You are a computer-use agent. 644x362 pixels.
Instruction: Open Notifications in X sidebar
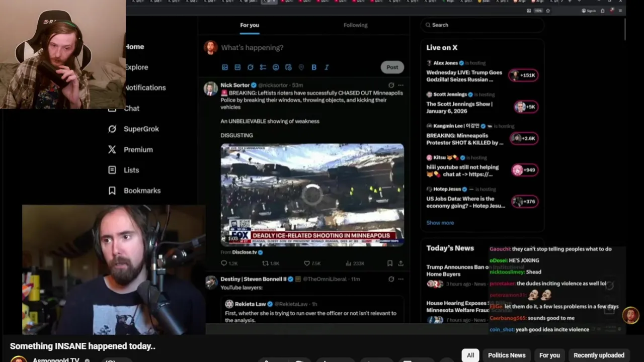point(145,87)
